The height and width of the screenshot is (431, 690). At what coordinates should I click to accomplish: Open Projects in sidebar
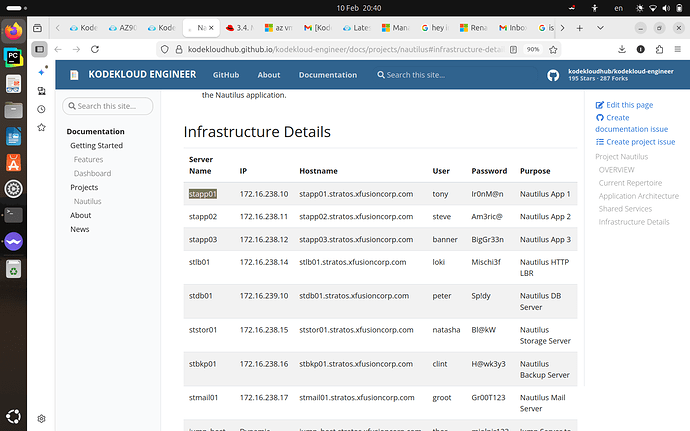click(84, 188)
